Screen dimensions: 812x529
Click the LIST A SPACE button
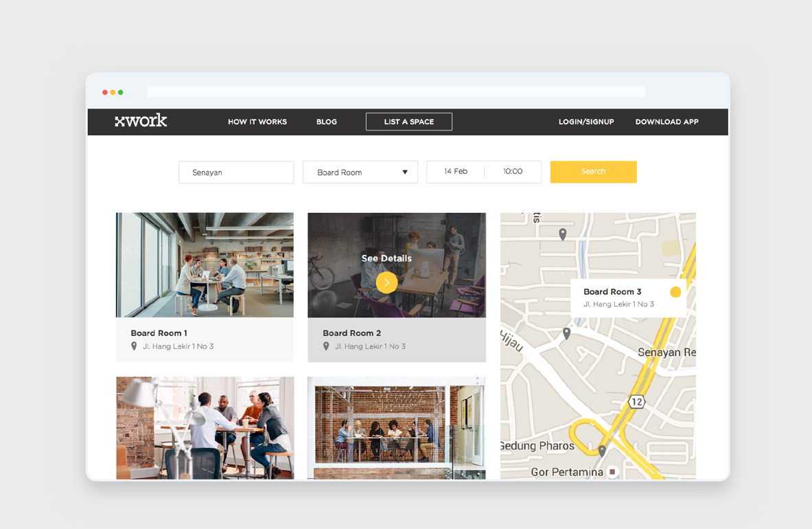(x=408, y=122)
